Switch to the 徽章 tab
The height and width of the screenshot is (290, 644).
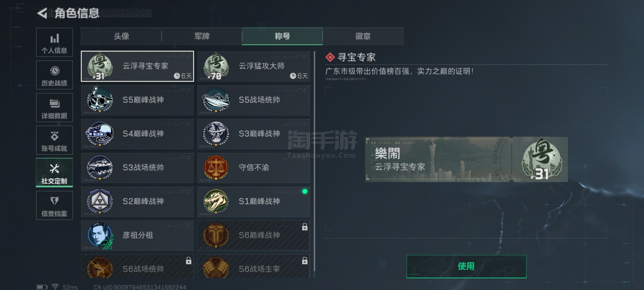(363, 36)
